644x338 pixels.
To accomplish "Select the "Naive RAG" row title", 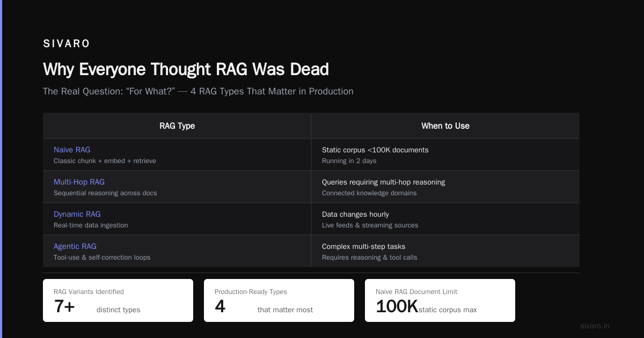I will tap(72, 150).
